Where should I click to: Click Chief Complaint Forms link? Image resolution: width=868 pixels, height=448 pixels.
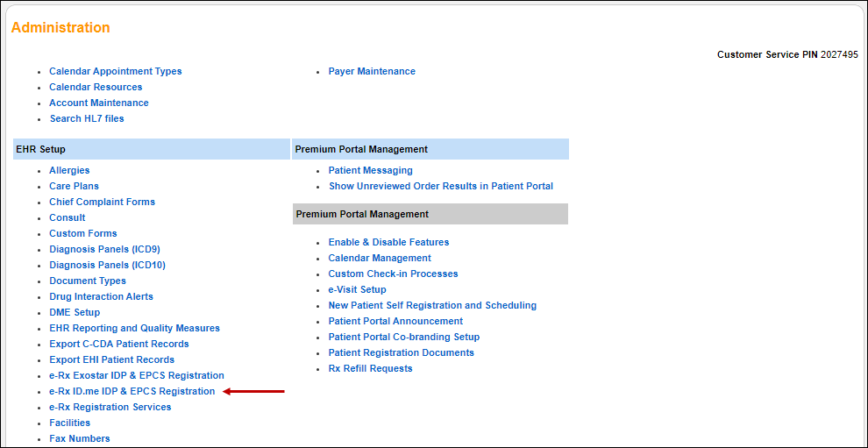(102, 202)
